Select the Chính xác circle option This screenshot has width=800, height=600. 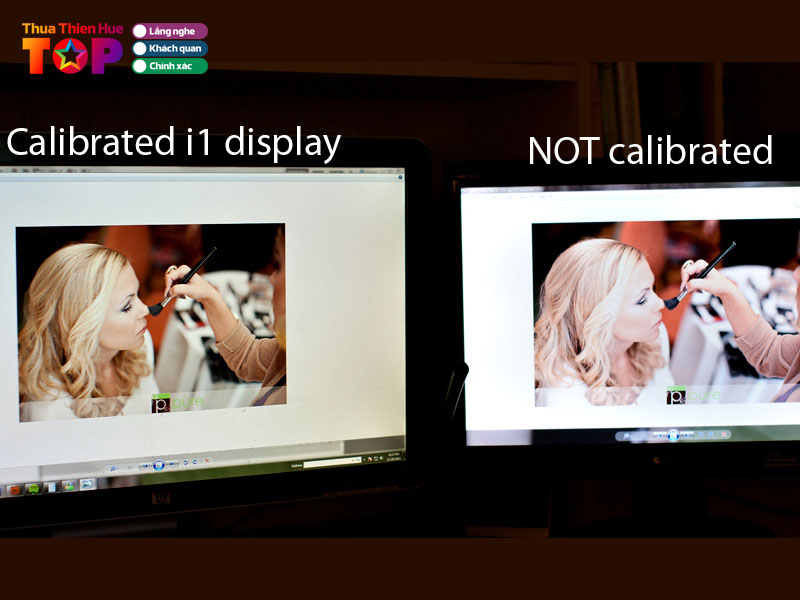tap(140, 66)
